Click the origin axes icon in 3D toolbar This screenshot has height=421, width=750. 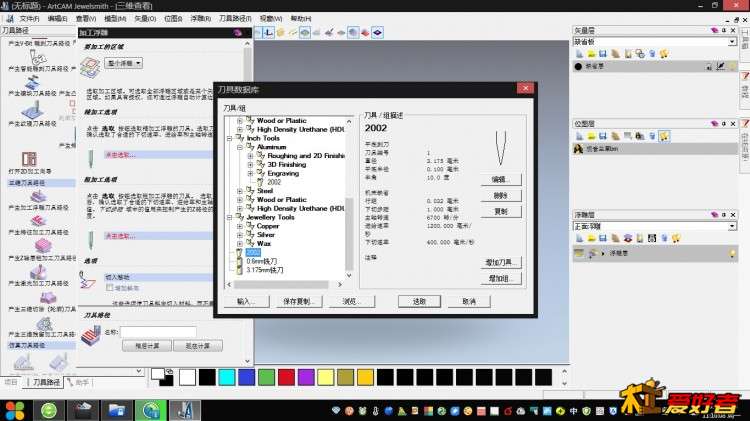(269, 33)
